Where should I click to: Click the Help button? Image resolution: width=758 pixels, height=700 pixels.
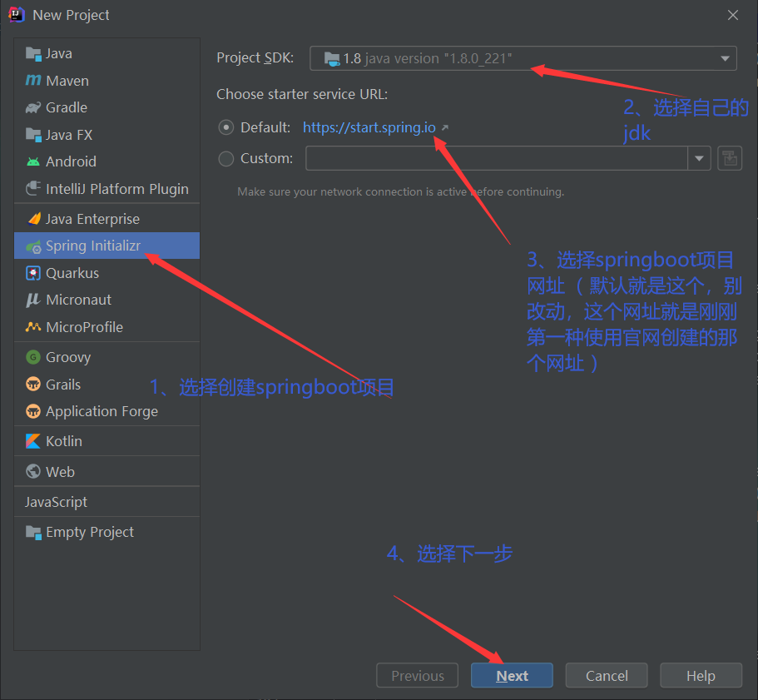tap(701, 675)
